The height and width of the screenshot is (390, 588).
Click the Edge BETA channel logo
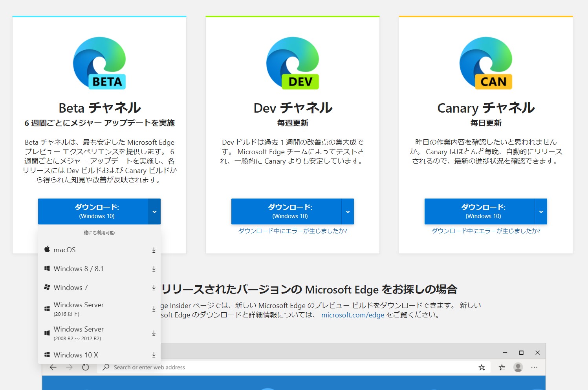[x=99, y=63]
